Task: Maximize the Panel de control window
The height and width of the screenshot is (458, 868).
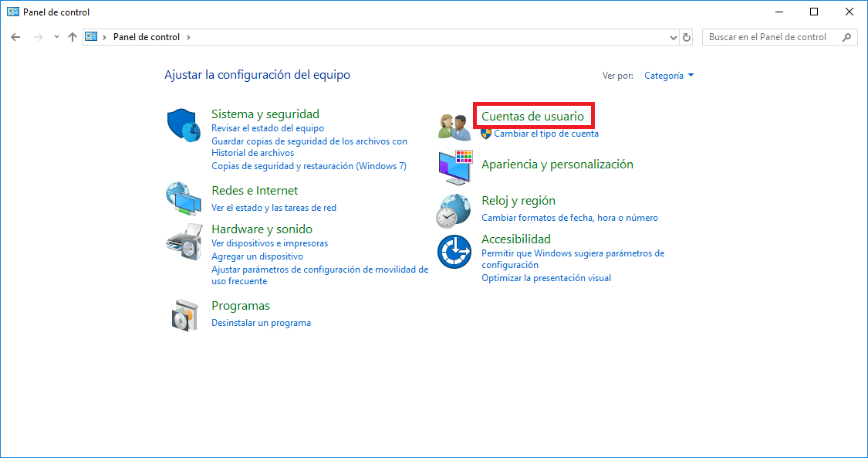Action: [x=814, y=12]
